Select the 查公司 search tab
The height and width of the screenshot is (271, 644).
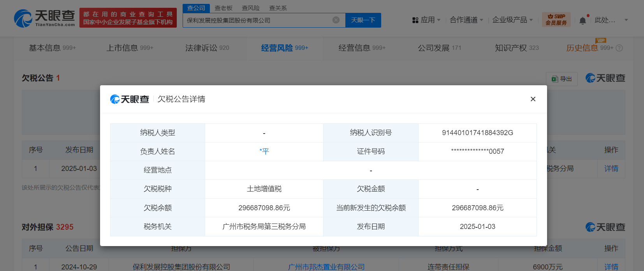tap(196, 8)
